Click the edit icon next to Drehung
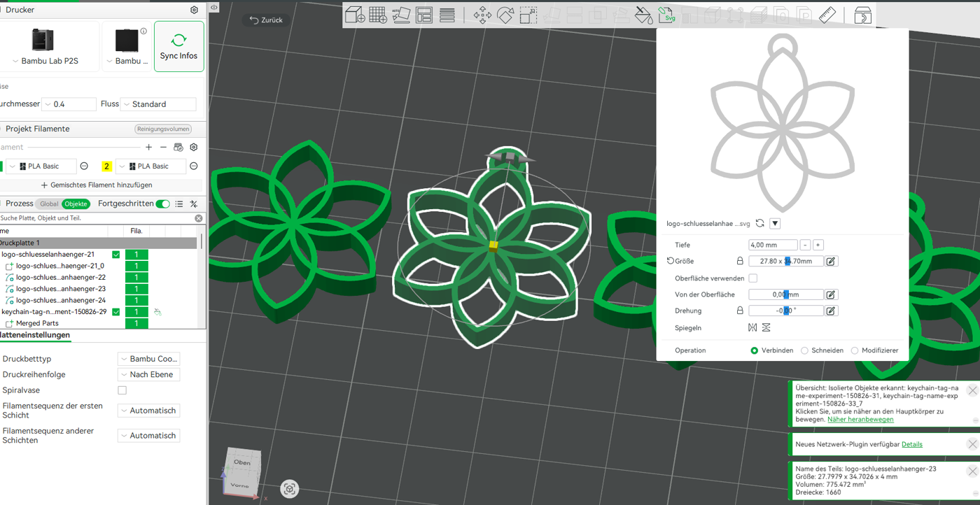This screenshot has width=980, height=505. click(831, 311)
